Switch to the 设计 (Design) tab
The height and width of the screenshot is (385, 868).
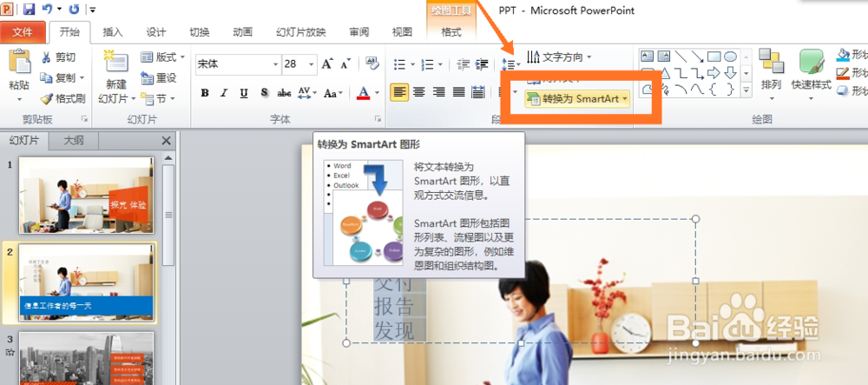click(x=156, y=32)
